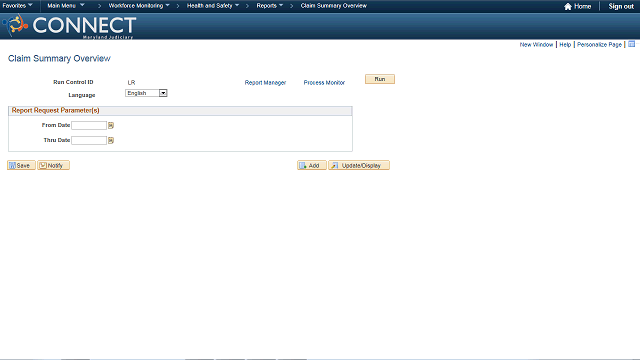The width and height of the screenshot is (640, 360).
Task: Open the Personalize Page link
Action: pyautogui.click(x=599, y=44)
